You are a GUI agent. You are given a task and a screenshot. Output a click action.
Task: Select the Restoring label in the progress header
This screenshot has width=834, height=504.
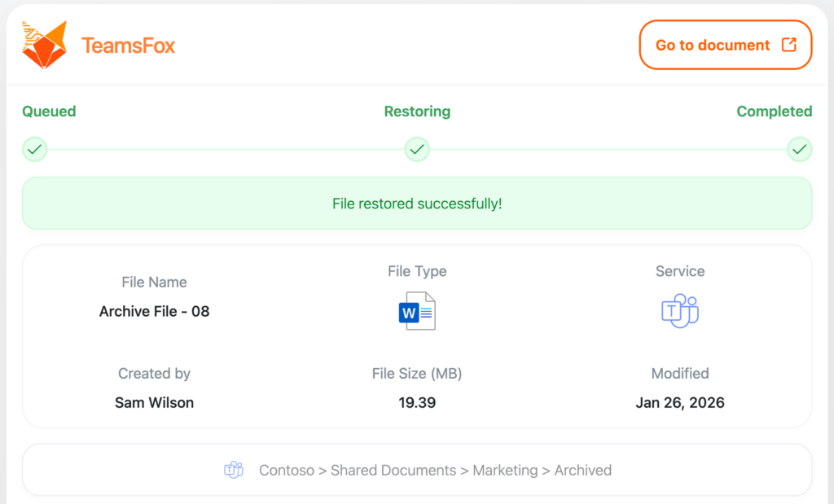tap(417, 112)
